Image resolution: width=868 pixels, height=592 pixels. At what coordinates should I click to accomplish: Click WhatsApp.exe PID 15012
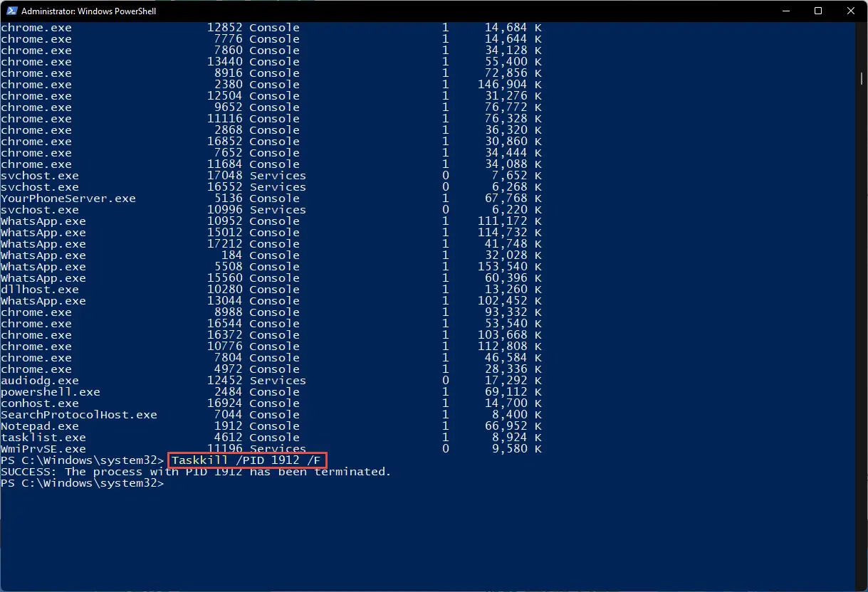coord(224,233)
